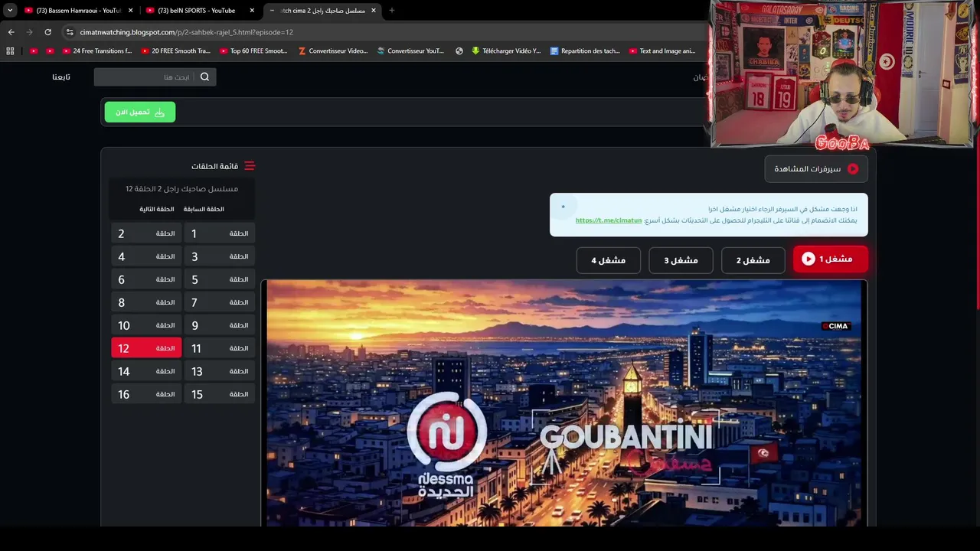This screenshot has height=551, width=980.
Task: Open the Repartition des tach... bookmark
Action: click(586, 51)
